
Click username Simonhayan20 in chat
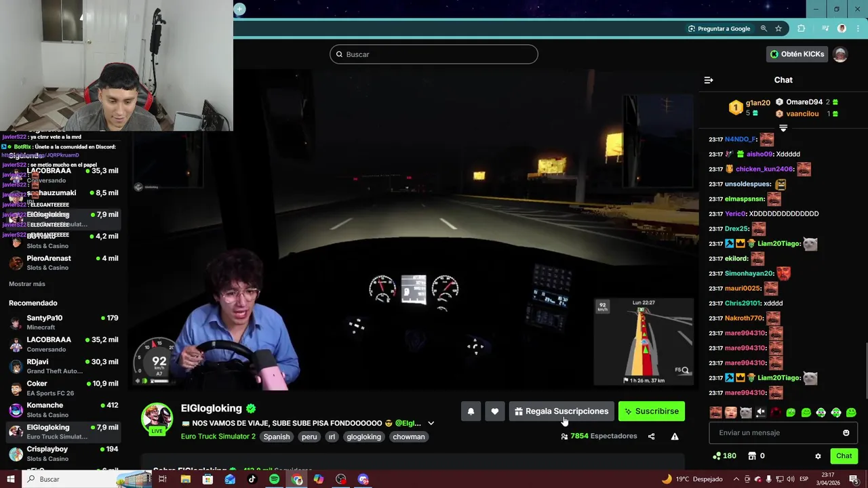pos(749,274)
